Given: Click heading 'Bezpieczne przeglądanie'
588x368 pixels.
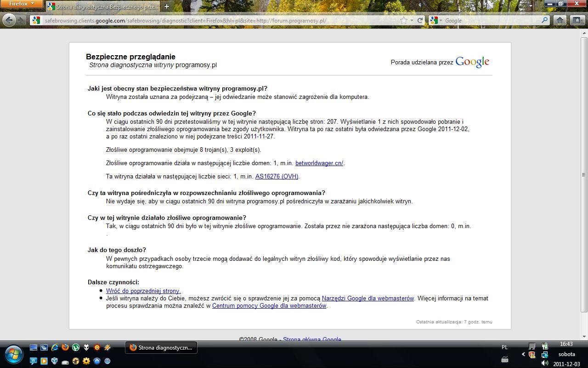Looking at the screenshot, I should point(130,57).
